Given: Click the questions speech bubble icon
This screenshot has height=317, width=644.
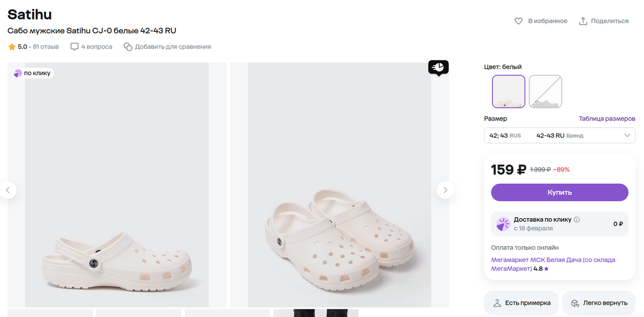Looking at the screenshot, I should pos(74,47).
